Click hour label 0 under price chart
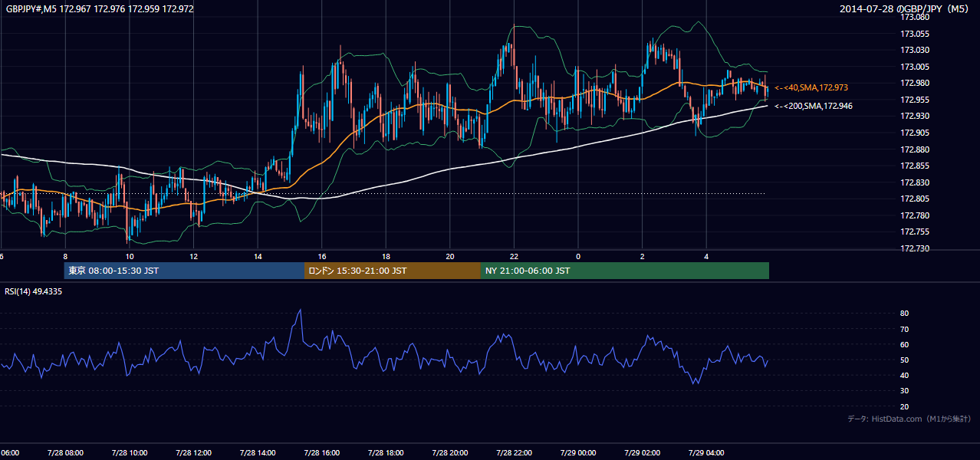Viewport: 980px width, 460px height. click(578, 257)
